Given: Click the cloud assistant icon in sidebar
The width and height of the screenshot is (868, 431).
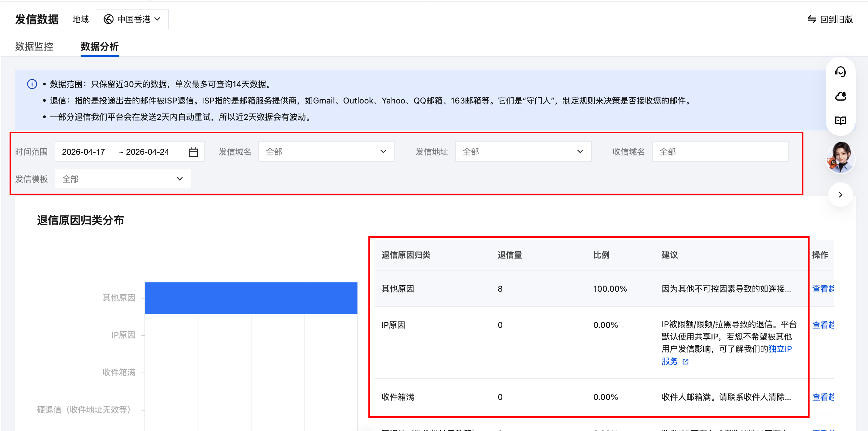Looking at the screenshot, I should (840, 96).
